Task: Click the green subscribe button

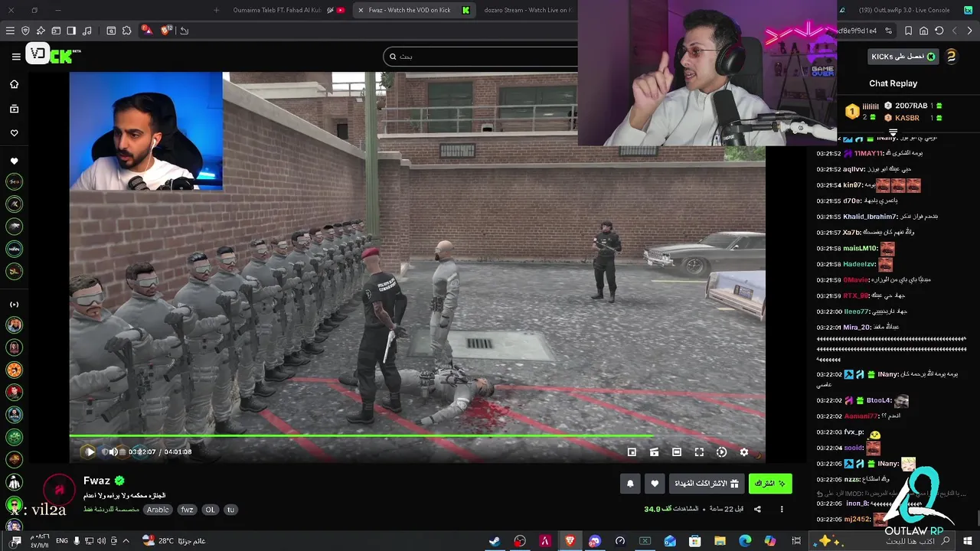Action: 770,484
